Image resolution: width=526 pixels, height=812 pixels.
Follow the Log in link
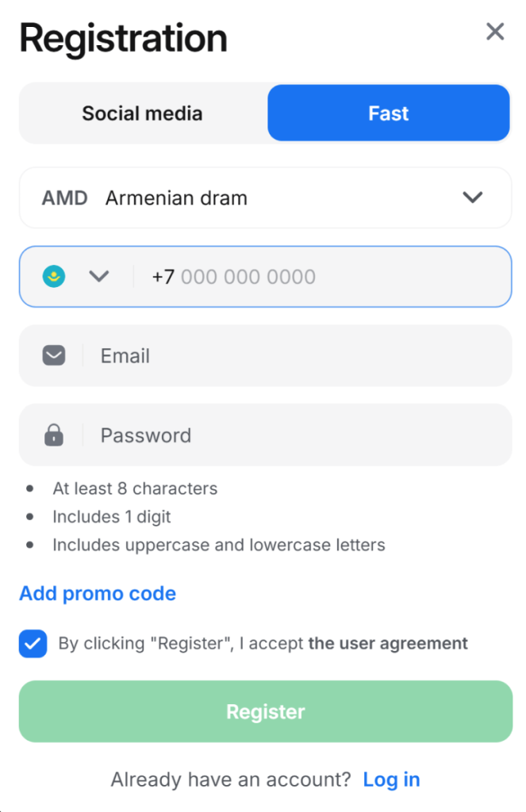point(391,779)
